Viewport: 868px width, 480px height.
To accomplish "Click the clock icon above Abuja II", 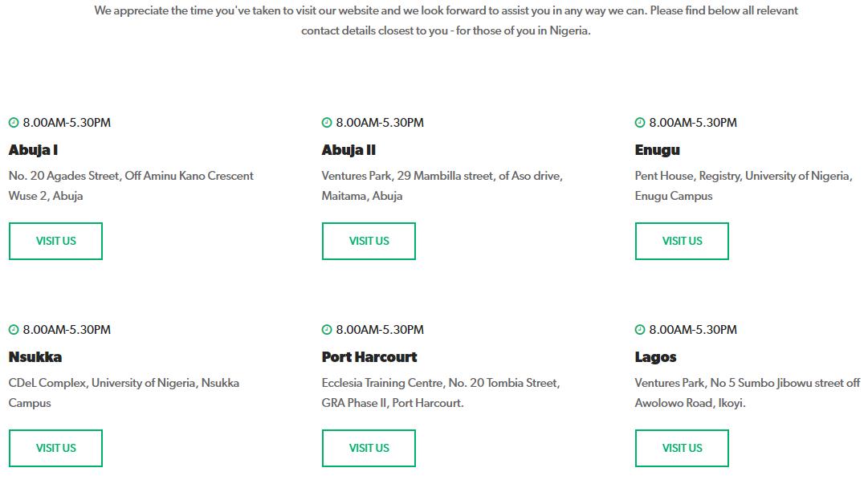I will (x=327, y=122).
